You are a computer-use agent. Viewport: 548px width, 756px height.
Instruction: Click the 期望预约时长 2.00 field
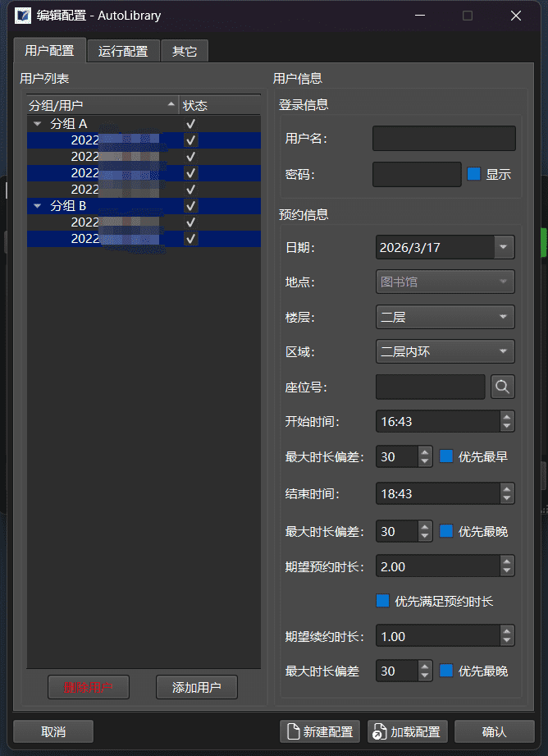437,566
